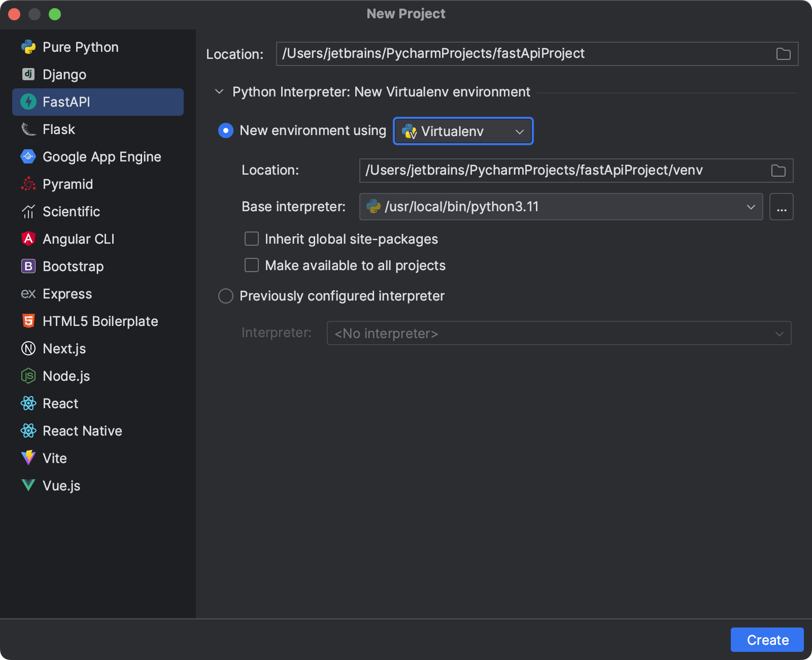Browse for a base interpreter with ellipsis button
Viewport: 812px width, 660px height.
pyautogui.click(x=782, y=207)
